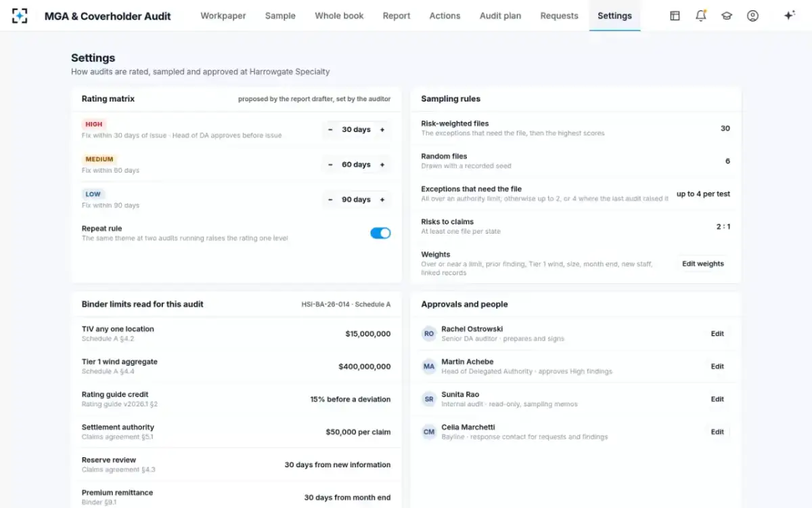
Task: Click the $15,000,000 TIV limit
Action: tap(367, 333)
